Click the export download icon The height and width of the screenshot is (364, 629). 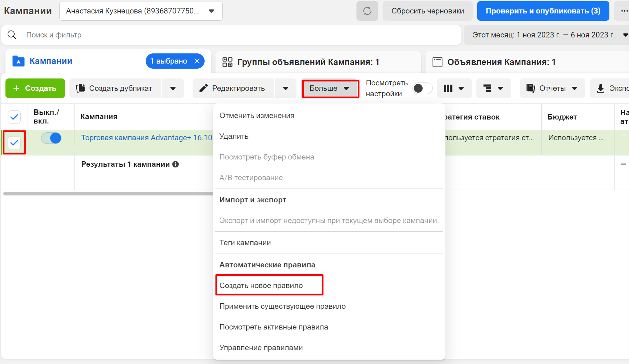(x=601, y=88)
